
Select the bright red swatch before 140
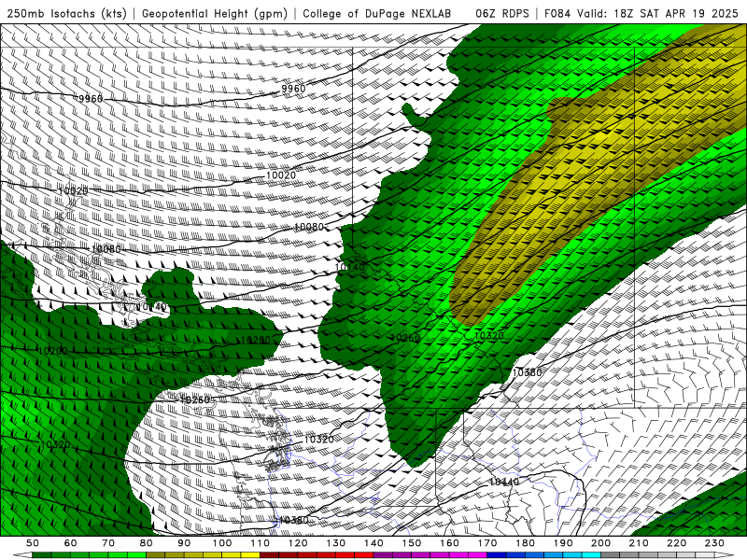[x=364, y=555]
